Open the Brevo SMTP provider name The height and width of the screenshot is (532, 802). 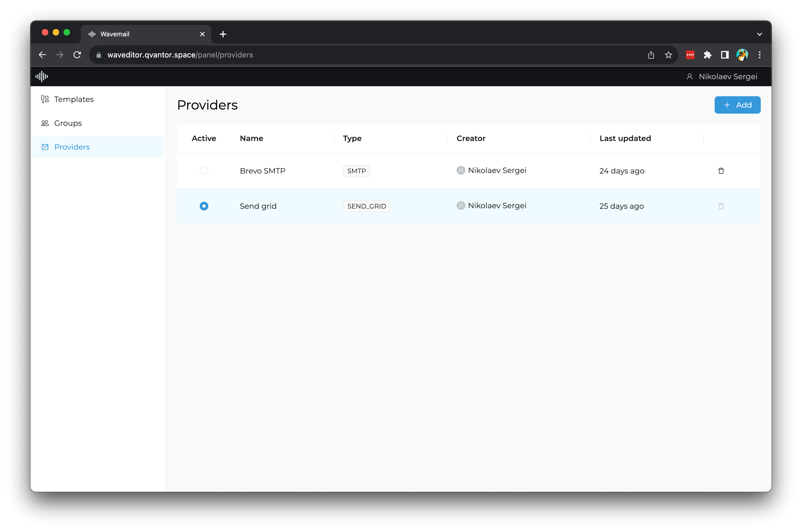[262, 171]
